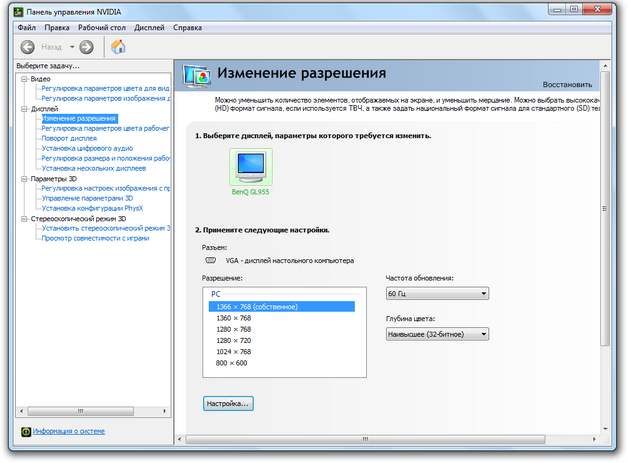
Task: Open Установка нескольких дисплеев task
Action: (94, 168)
